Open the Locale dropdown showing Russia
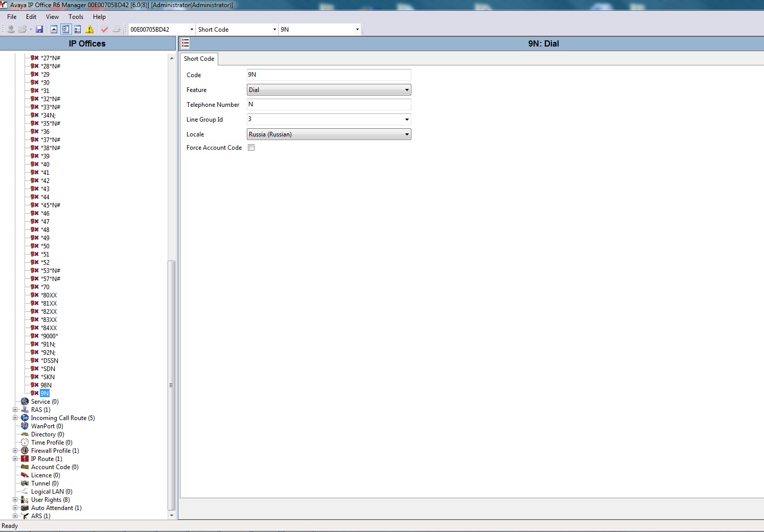Screen dimensions: 764x532 [329, 134]
